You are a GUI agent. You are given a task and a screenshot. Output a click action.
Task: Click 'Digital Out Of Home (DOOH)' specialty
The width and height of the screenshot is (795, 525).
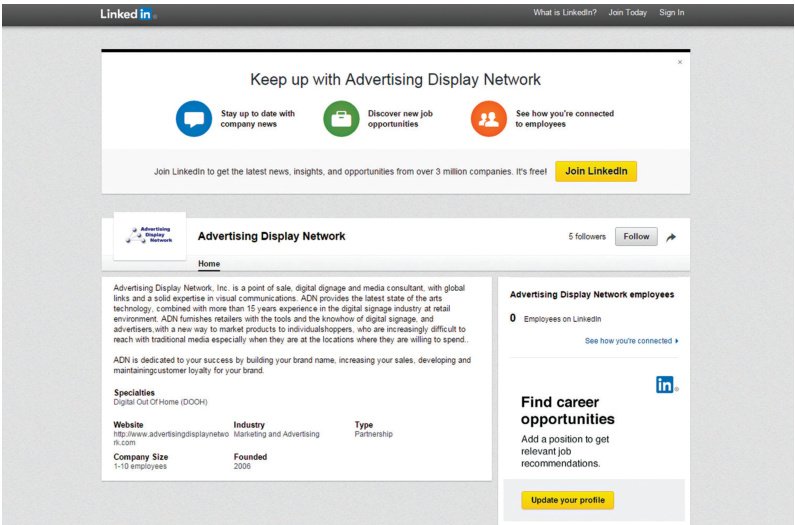pos(160,402)
